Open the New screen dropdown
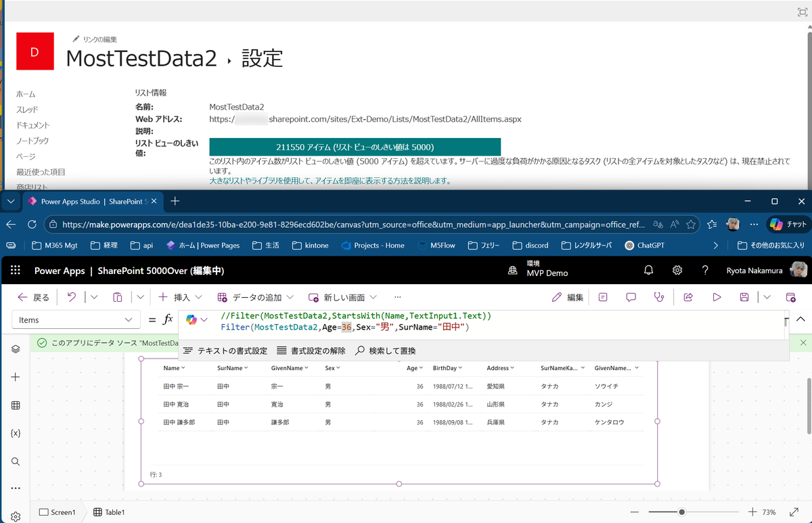The width and height of the screenshot is (812, 523). [343, 297]
